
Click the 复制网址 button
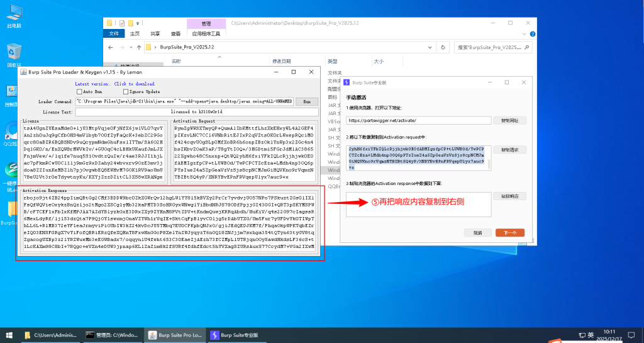point(509,120)
